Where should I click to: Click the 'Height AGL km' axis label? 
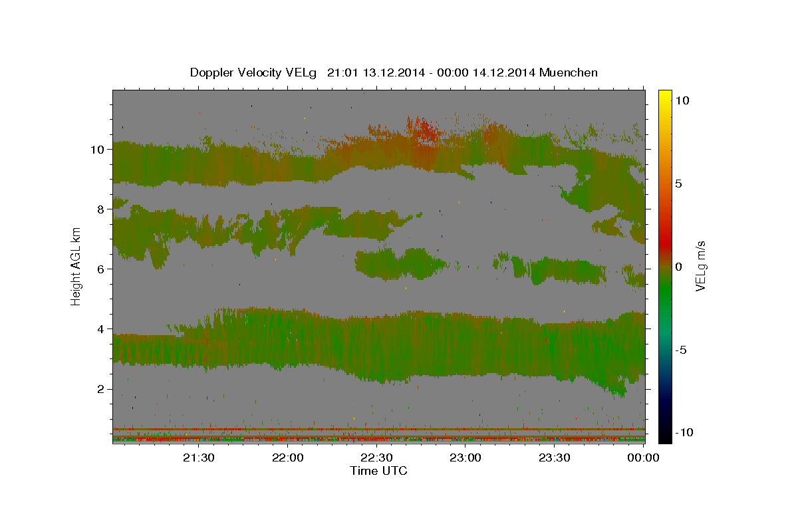[x=76, y=266]
